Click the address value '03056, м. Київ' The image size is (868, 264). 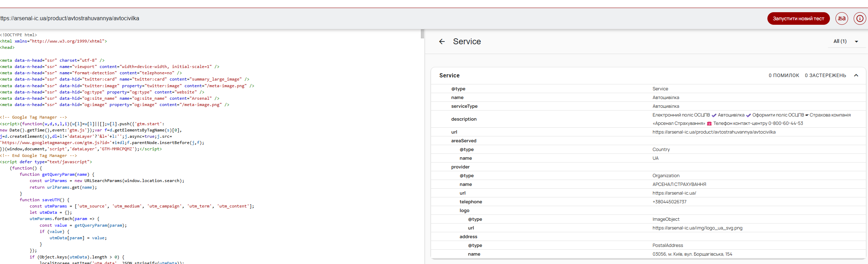(692, 254)
